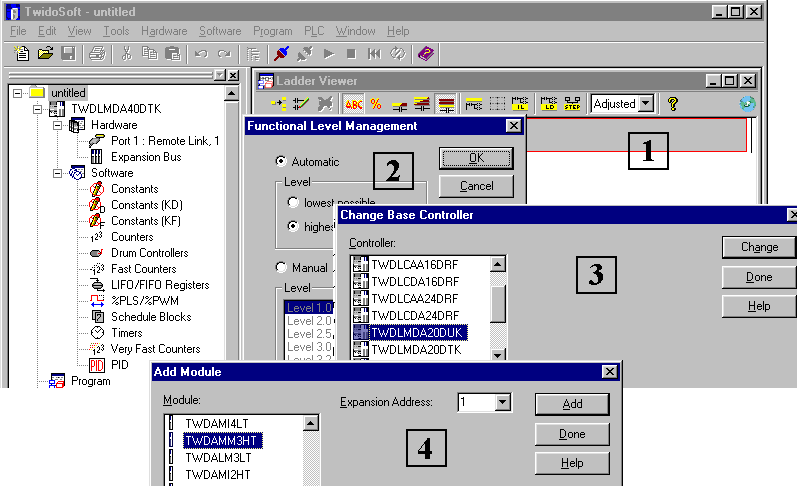The image size is (797, 489).
Task: Click the Connect PLC toolbar icon
Action: (x=281, y=53)
